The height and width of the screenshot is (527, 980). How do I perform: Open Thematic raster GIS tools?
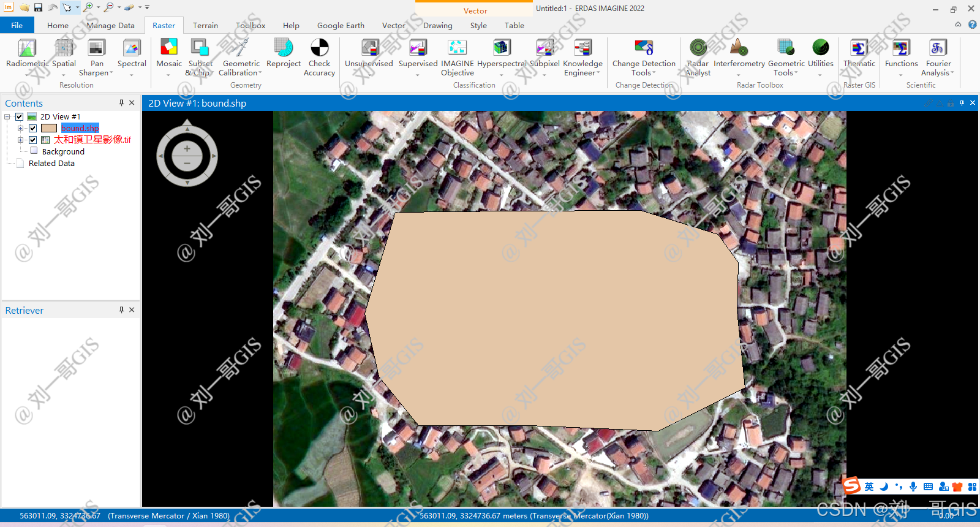pos(859,54)
